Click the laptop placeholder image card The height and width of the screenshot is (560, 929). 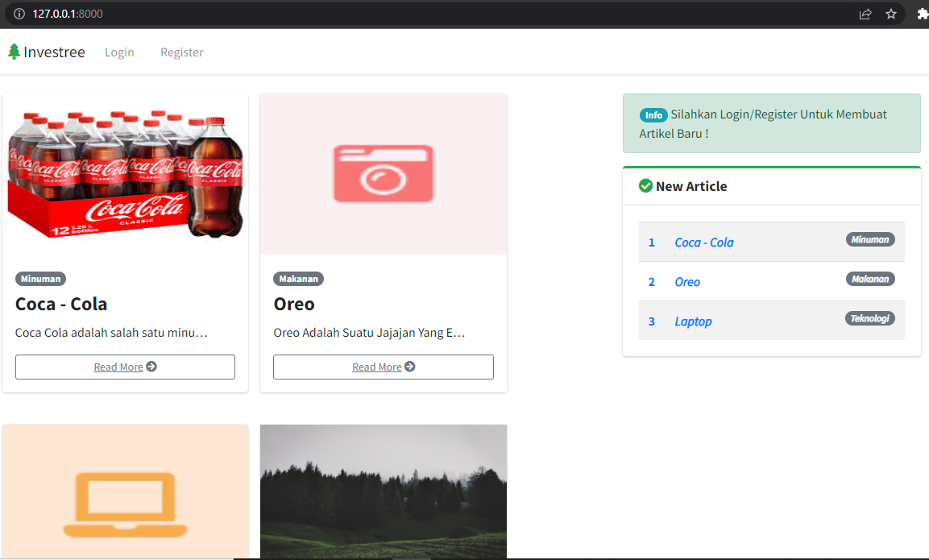(x=125, y=492)
